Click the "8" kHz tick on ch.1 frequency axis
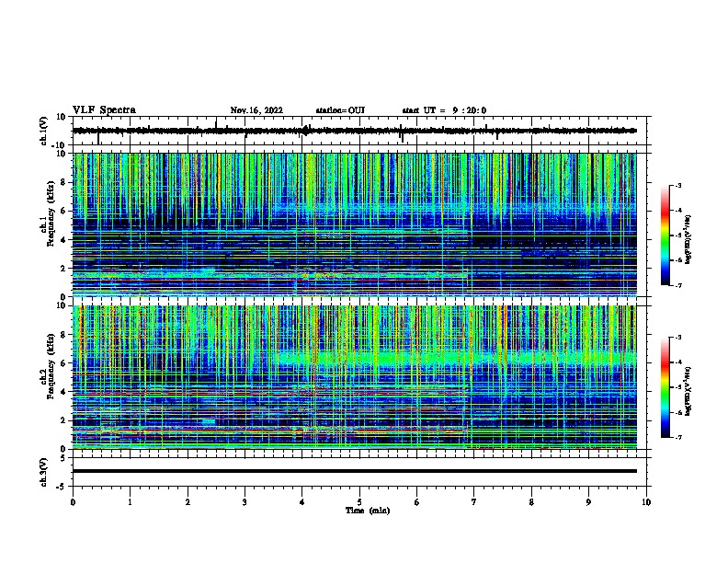 (63, 182)
